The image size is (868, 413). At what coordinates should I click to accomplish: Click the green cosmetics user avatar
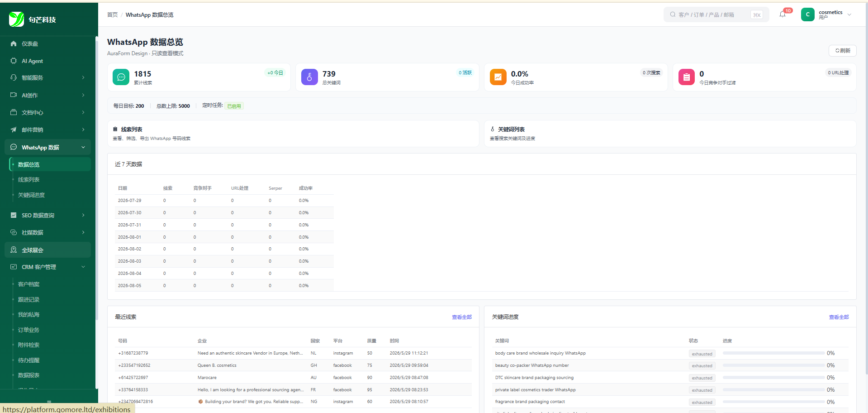click(x=808, y=14)
